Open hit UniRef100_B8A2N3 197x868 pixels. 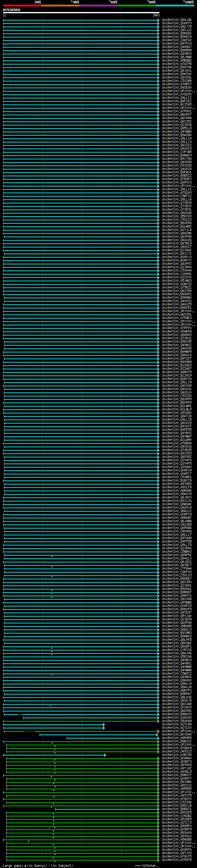coord(177,135)
